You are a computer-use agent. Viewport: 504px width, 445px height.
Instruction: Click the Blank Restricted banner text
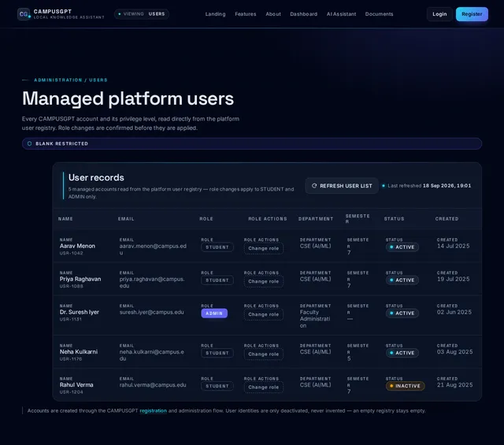click(61, 143)
